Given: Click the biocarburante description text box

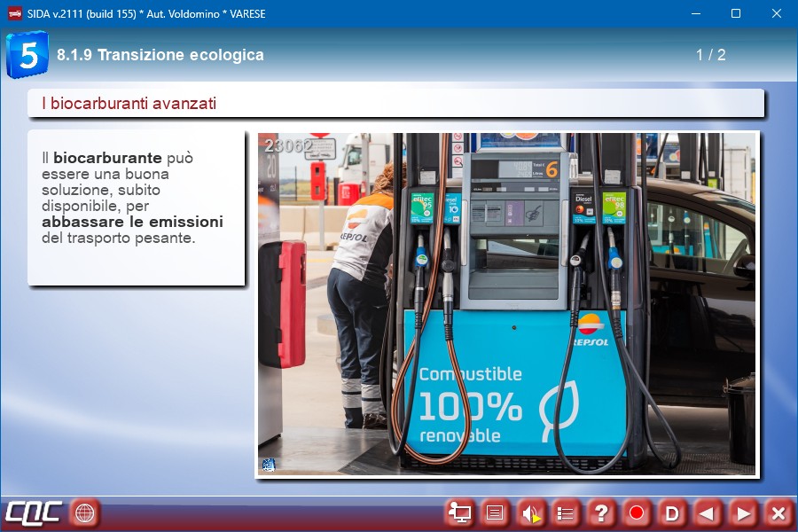Looking at the screenshot, I should pos(136,208).
